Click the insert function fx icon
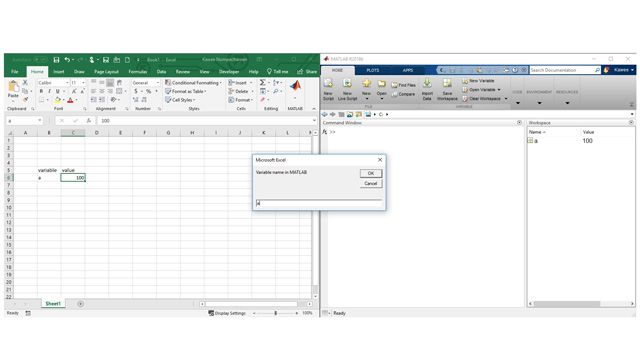This screenshot has height=360, width=640. [x=89, y=121]
